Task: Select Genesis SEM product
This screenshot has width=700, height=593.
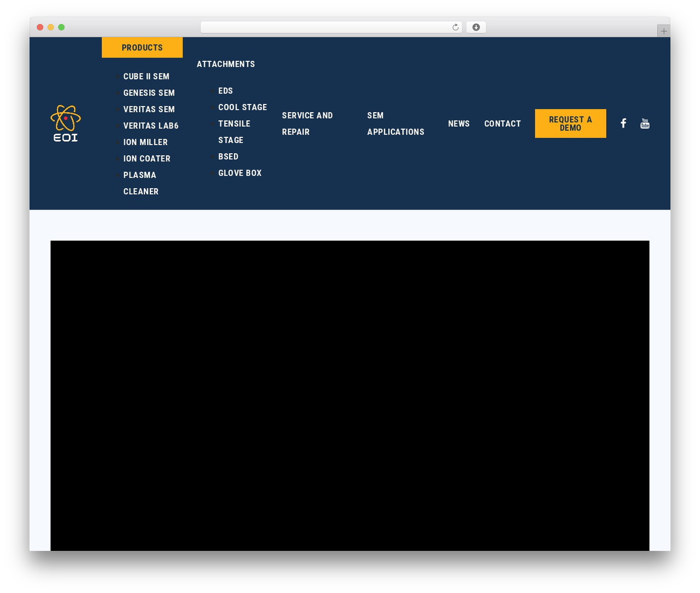Action: click(149, 93)
